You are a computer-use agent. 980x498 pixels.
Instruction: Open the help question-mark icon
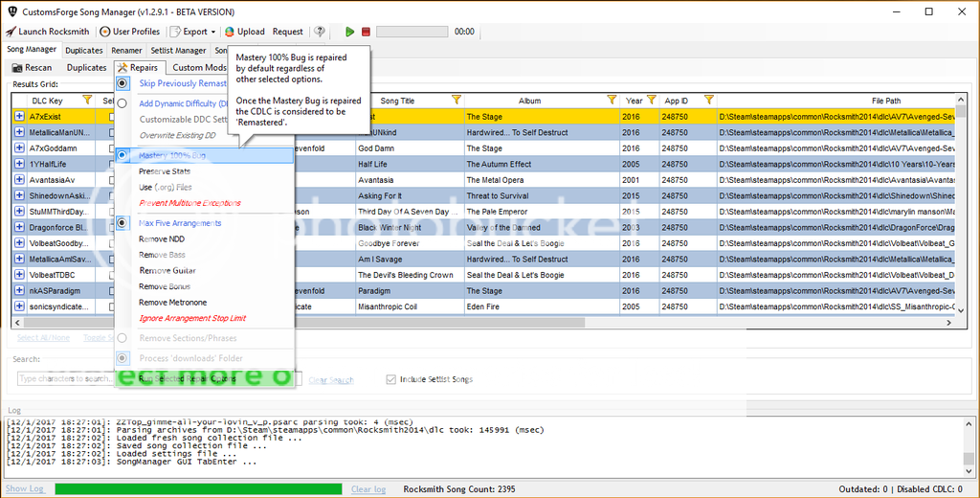tap(320, 32)
